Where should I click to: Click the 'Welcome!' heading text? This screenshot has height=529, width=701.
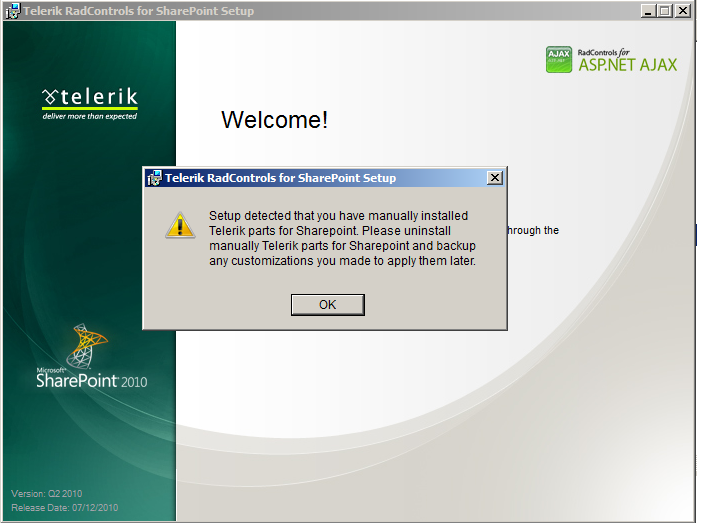click(274, 120)
